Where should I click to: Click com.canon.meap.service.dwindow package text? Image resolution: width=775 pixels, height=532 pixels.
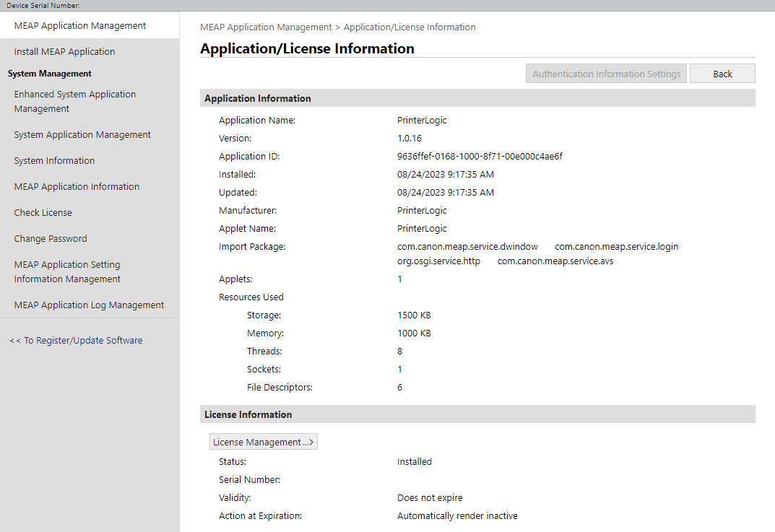click(x=467, y=246)
